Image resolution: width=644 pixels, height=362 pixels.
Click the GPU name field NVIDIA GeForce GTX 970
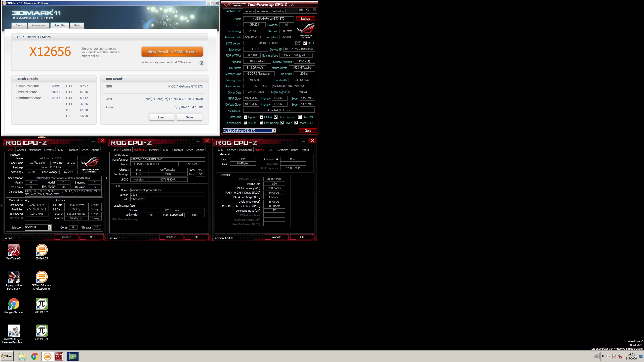pos(268,19)
